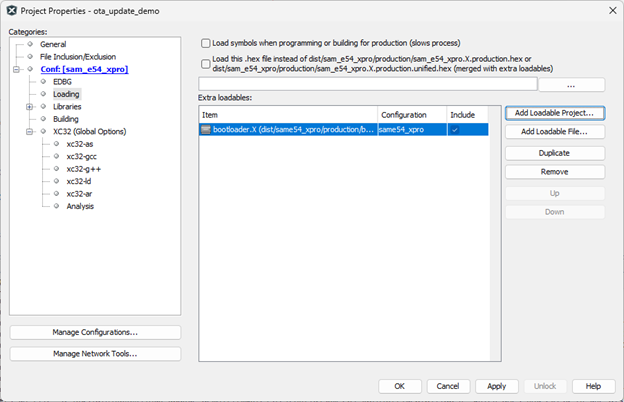Click the Apply button

(x=497, y=386)
